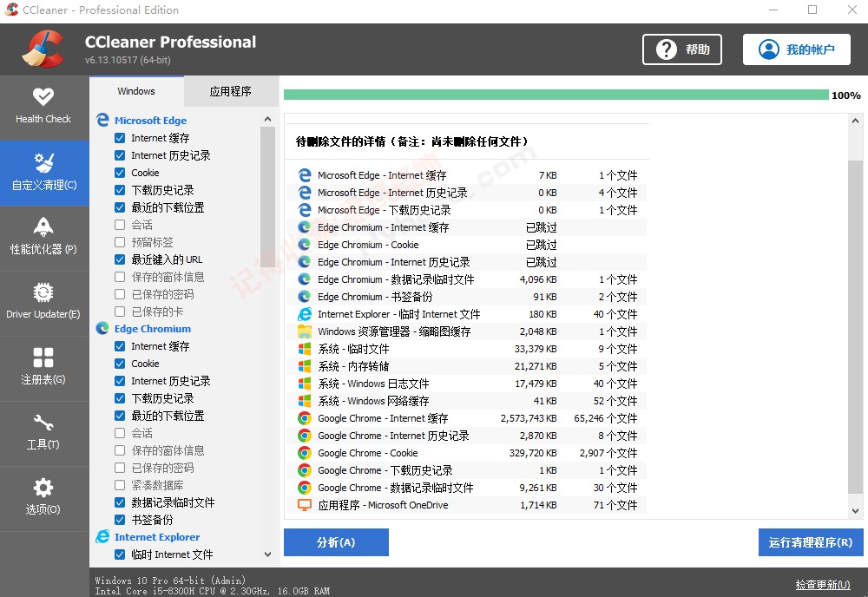Click results panel scroll down arrow
Screen dimensions: 868x597
(855, 511)
